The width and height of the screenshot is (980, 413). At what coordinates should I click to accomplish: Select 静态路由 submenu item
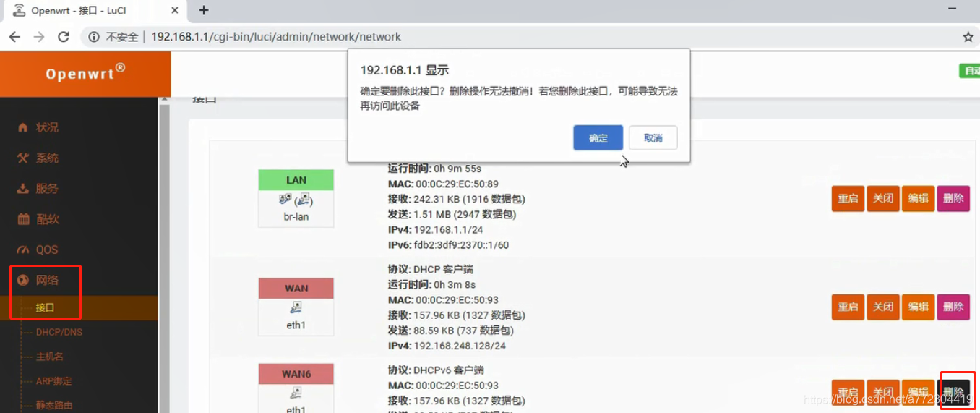point(54,406)
